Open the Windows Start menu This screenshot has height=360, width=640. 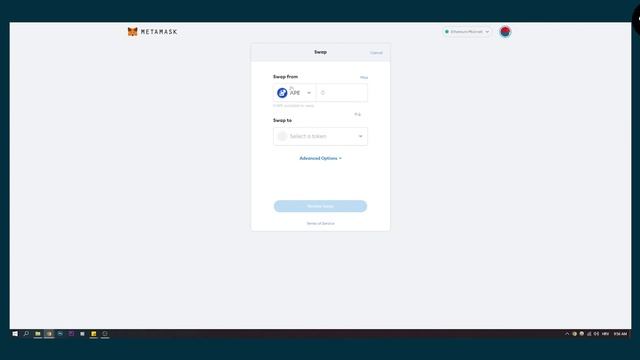(15, 334)
